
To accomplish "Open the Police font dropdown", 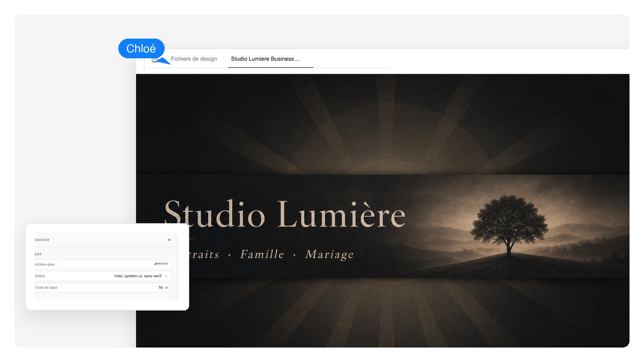I will 103,276.
